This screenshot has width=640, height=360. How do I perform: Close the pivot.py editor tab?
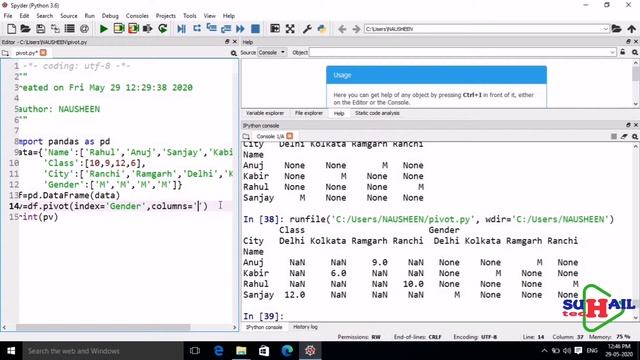[43, 53]
